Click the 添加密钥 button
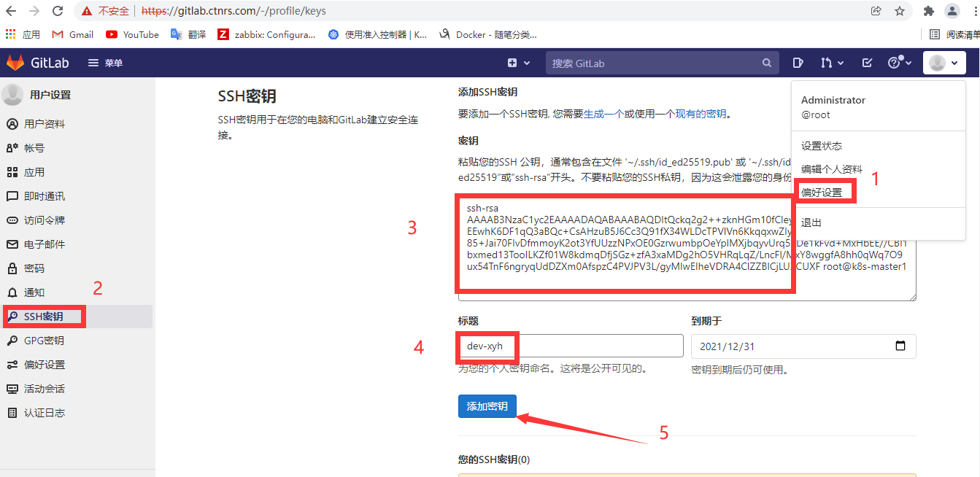This screenshot has width=980, height=477. coord(487,406)
